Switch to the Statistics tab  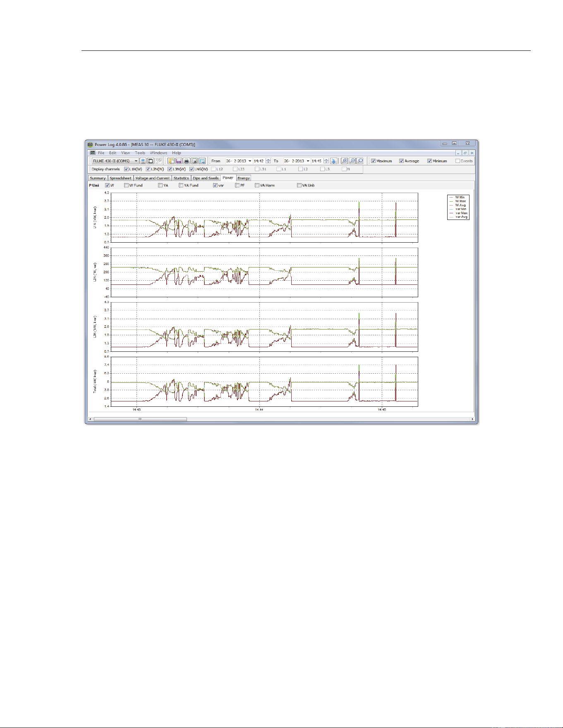tap(181, 178)
